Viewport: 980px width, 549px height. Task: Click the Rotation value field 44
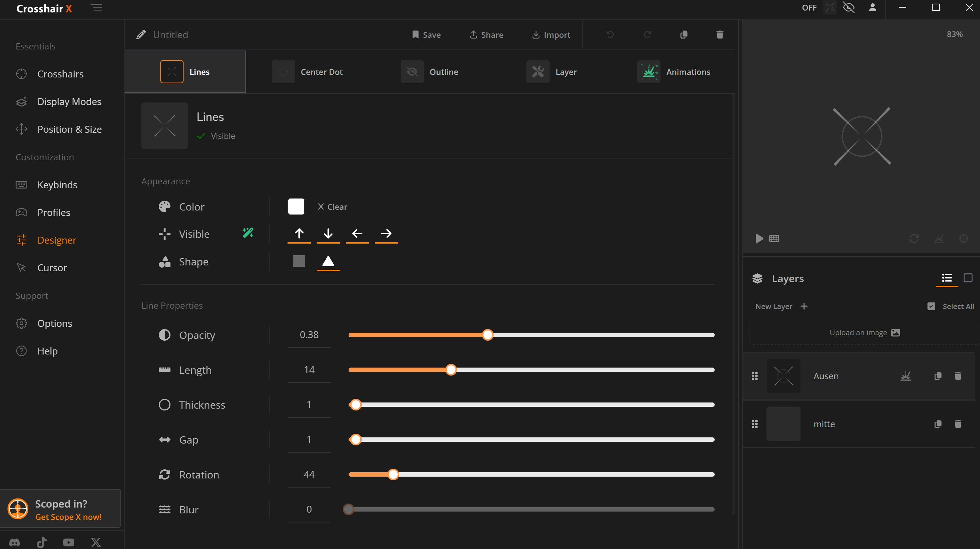309,474
